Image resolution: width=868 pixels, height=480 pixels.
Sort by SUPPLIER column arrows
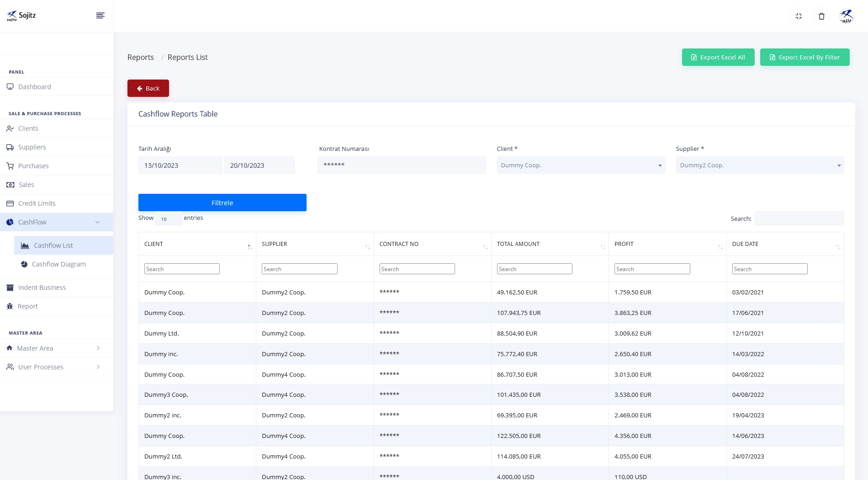[x=368, y=247]
